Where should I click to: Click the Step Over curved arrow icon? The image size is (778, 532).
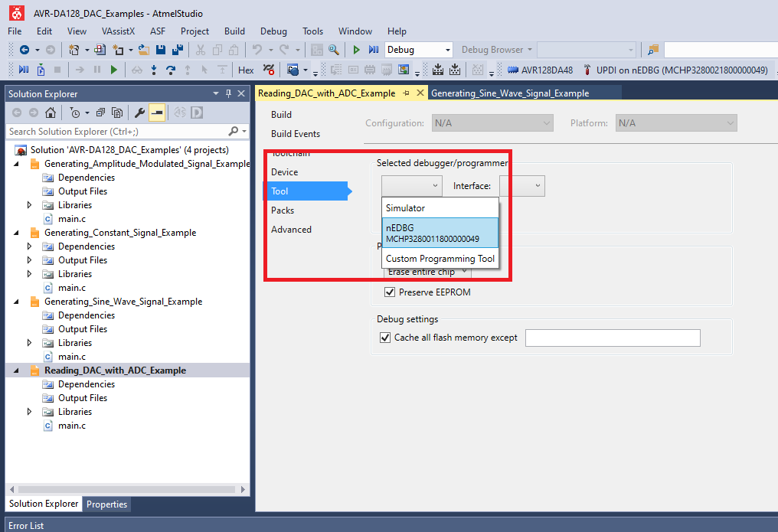(x=171, y=70)
